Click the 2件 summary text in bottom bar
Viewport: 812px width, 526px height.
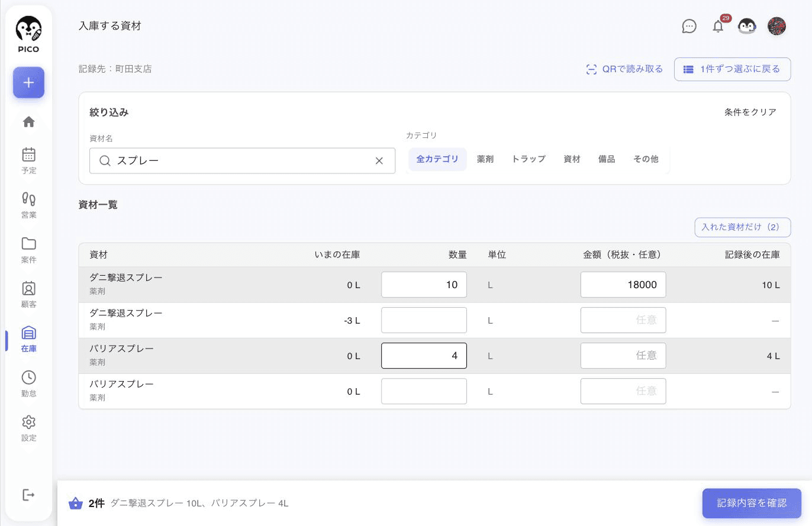[96, 504]
